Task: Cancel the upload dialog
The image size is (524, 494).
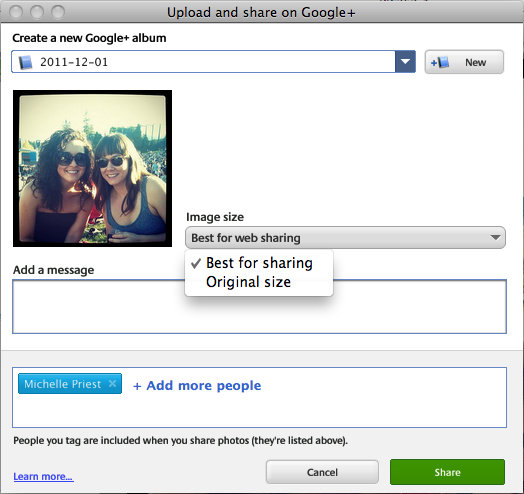Action: (322, 472)
